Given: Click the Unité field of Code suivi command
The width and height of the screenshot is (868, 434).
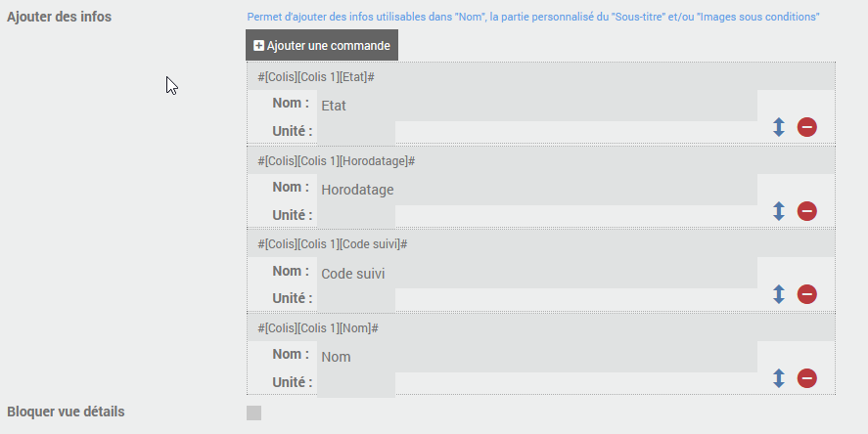Looking at the screenshot, I should click(356, 299).
